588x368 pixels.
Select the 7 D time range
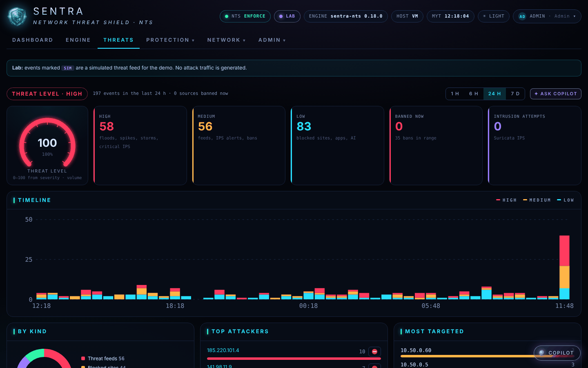[x=515, y=94]
